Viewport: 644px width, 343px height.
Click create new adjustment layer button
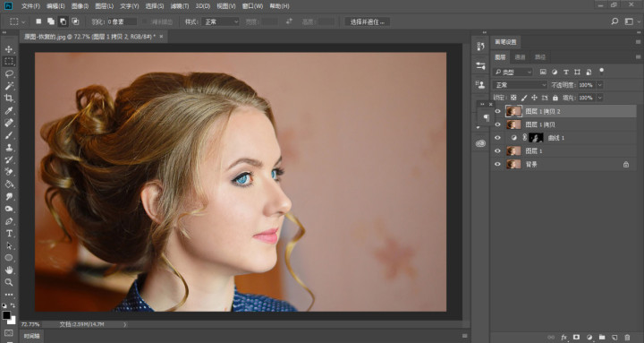tap(589, 338)
